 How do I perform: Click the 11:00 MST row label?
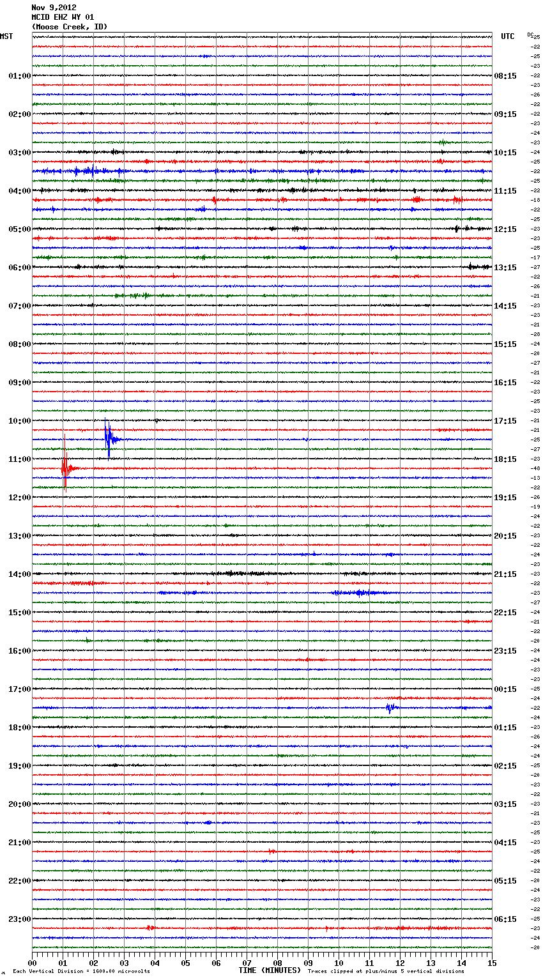[x=20, y=459]
